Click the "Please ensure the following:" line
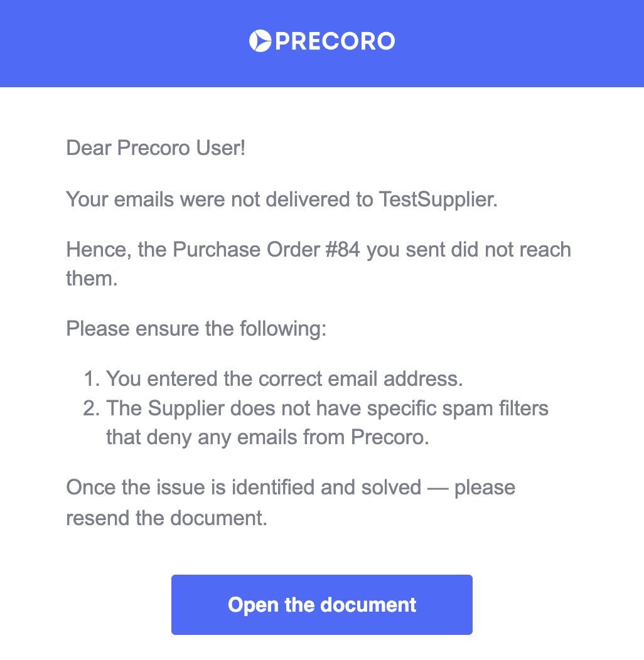The width and height of the screenshot is (644, 660). coord(196,329)
